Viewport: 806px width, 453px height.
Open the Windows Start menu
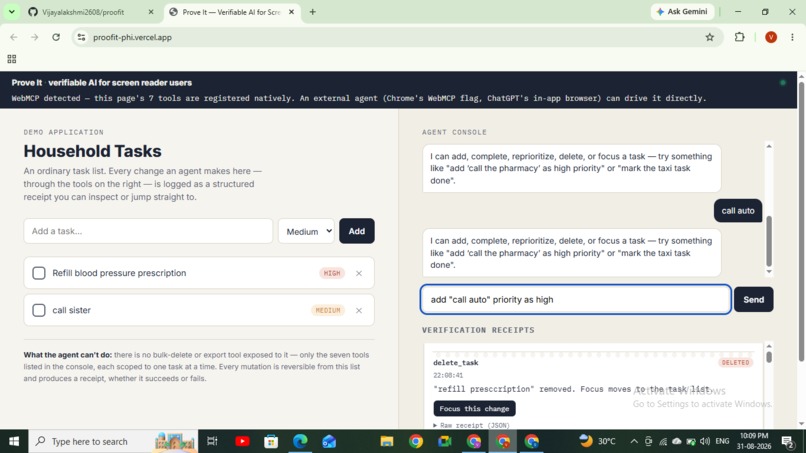14,441
